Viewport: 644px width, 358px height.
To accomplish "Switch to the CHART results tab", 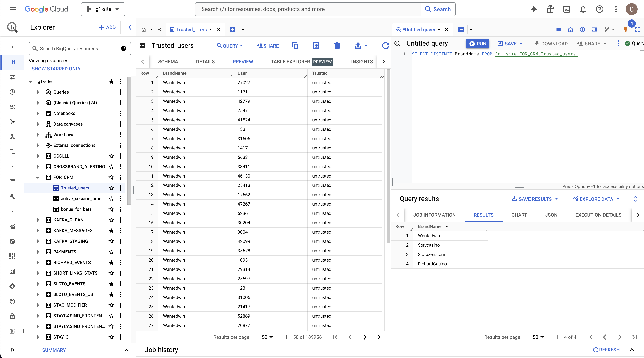I will [x=519, y=215].
